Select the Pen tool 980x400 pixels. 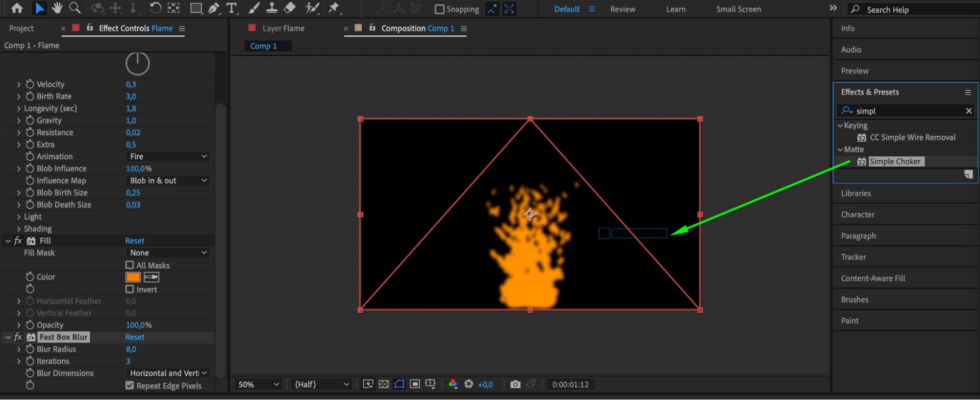click(214, 8)
